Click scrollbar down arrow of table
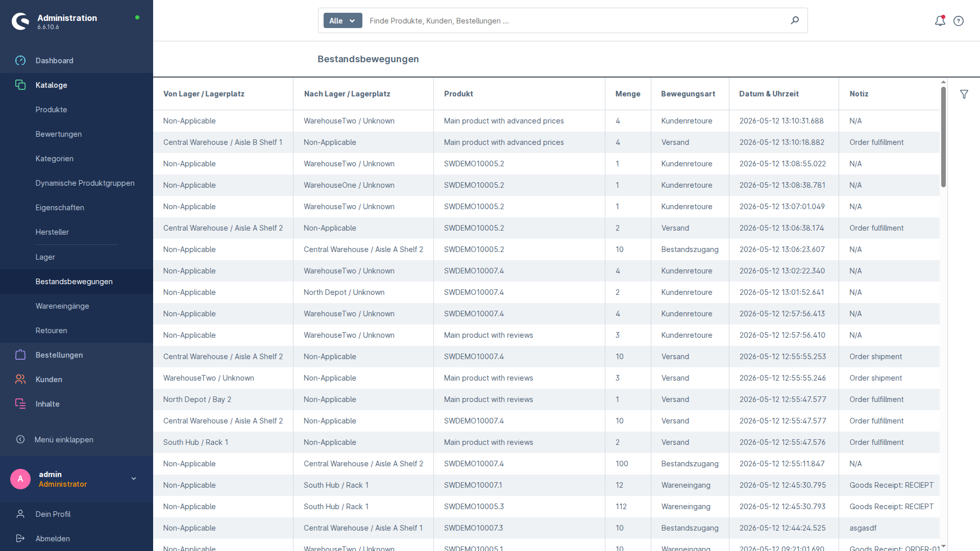Image resolution: width=980 pixels, height=551 pixels. click(x=943, y=546)
